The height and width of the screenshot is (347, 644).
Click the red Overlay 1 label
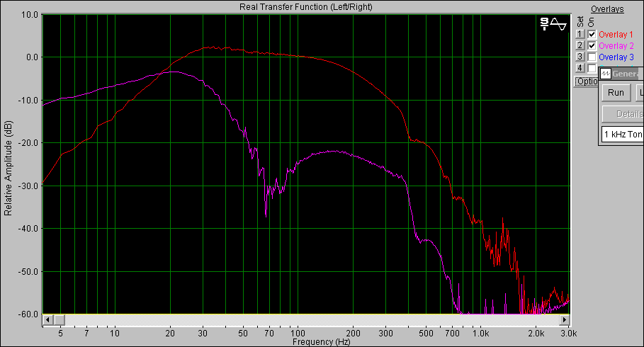click(616, 35)
